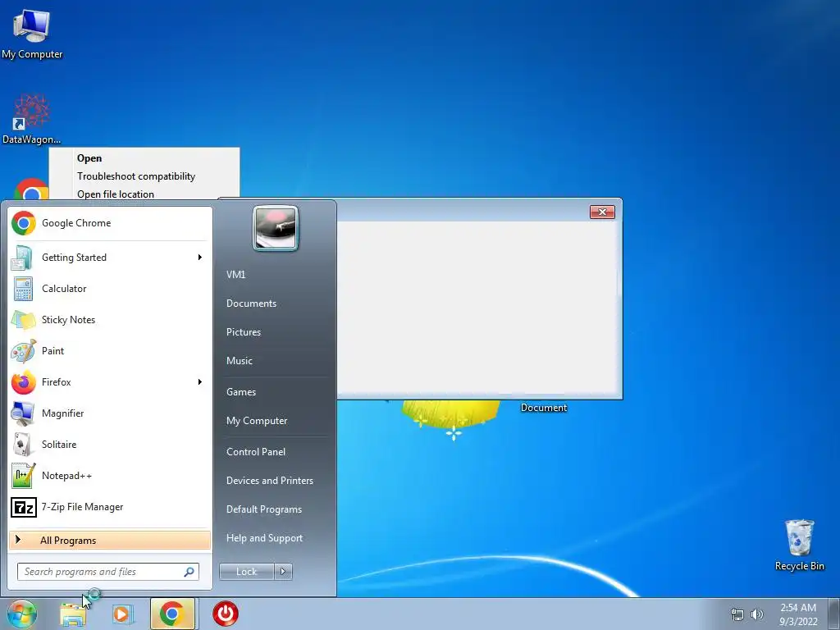Viewport: 840px width, 630px height.
Task: Launch Getting Started from the Start menu
Action: point(110,257)
